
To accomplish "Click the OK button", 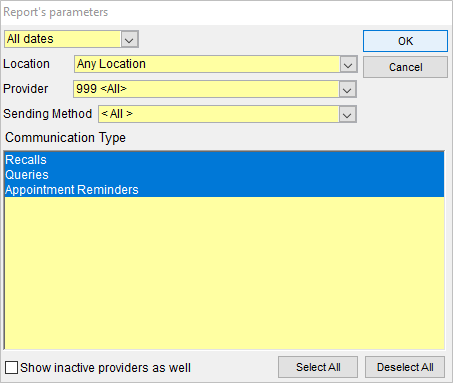I will 405,41.
